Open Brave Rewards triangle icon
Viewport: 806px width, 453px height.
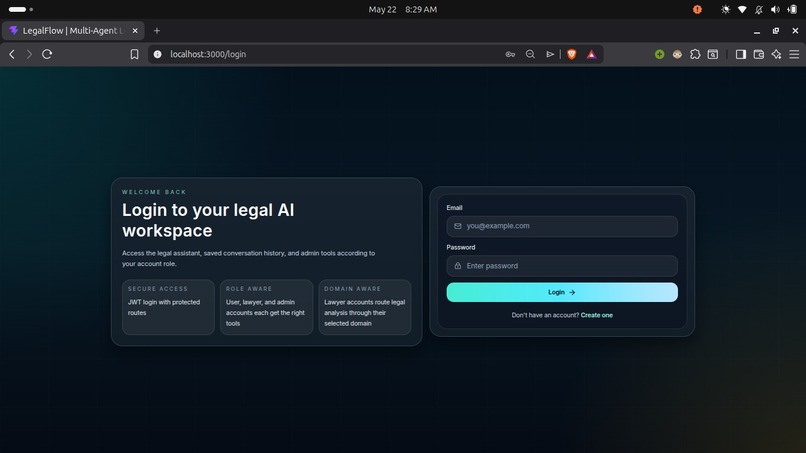592,54
